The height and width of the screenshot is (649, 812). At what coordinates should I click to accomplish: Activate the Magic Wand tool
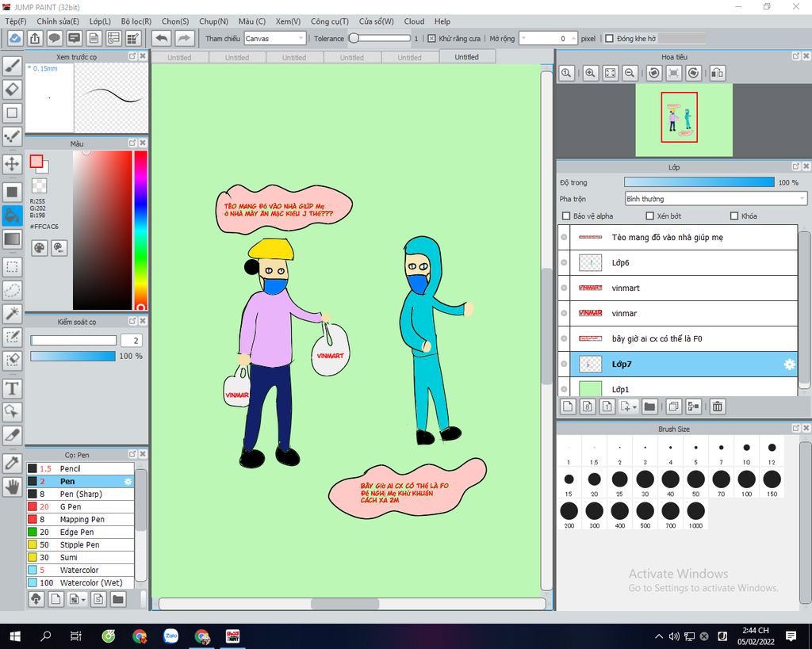click(x=12, y=314)
